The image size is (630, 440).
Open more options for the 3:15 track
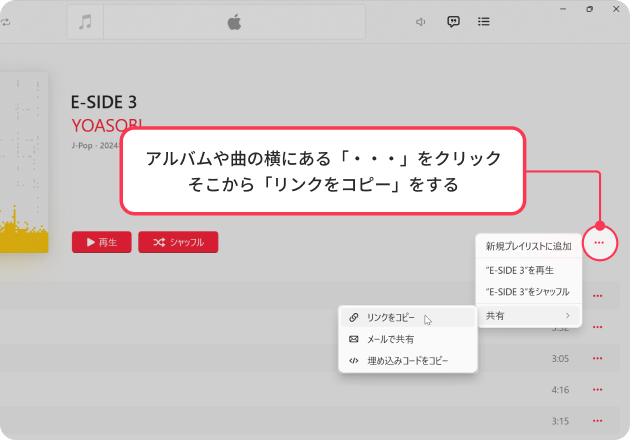click(x=598, y=420)
